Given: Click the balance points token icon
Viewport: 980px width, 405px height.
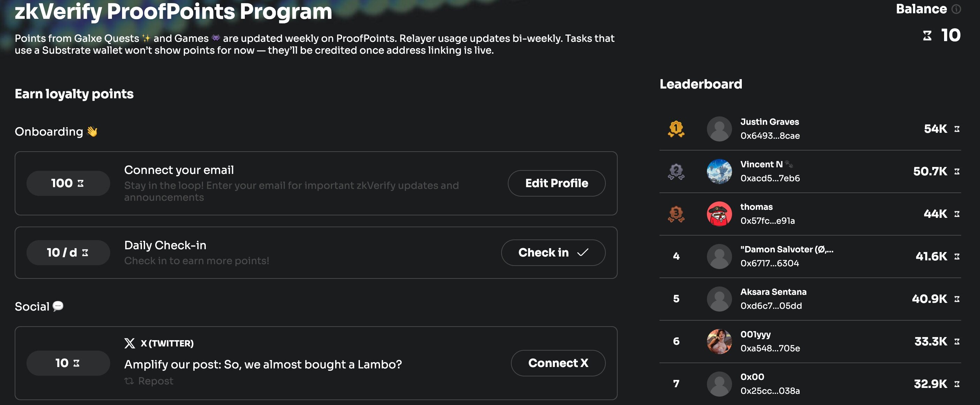Looking at the screenshot, I should pyautogui.click(x=927, y=36).
